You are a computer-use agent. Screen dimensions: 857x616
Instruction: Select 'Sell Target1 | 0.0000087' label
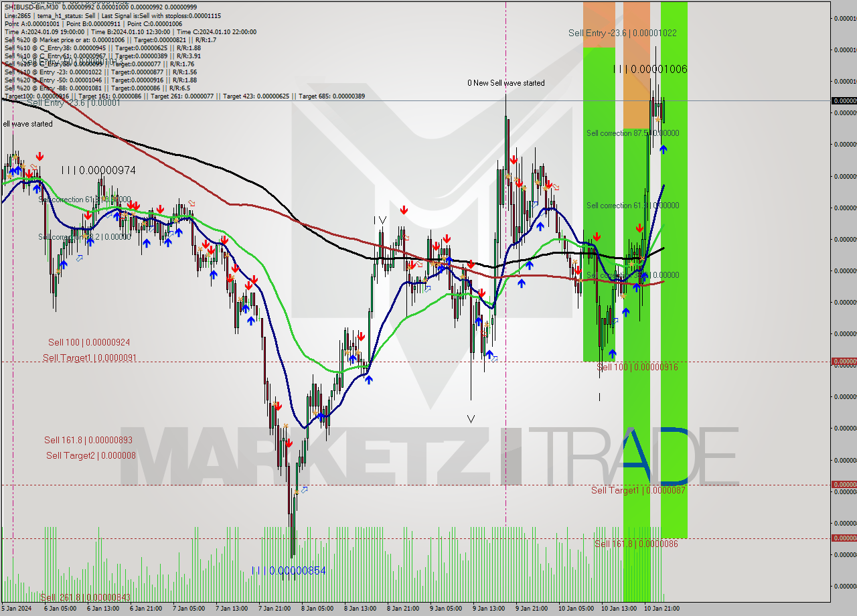coord(638,490)
